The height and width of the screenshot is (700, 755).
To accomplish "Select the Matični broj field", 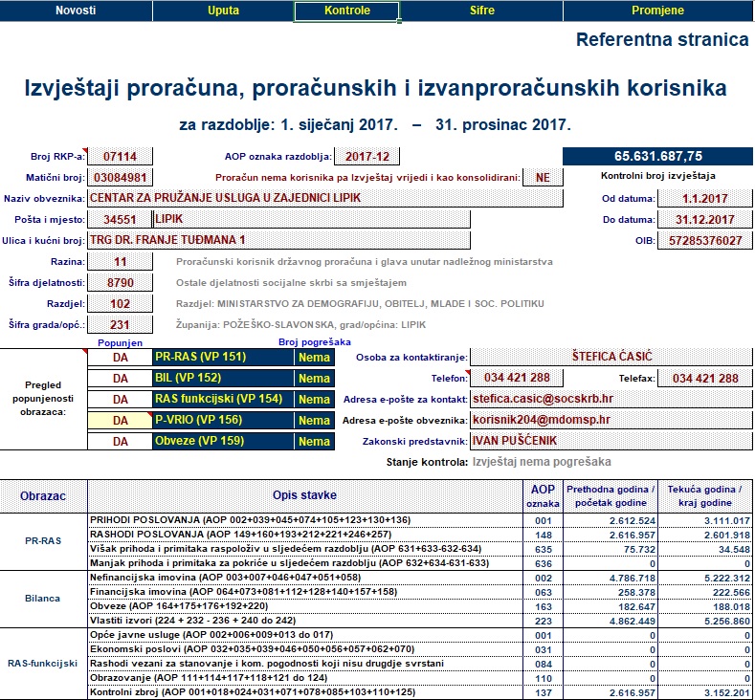I will coord(120,178).
